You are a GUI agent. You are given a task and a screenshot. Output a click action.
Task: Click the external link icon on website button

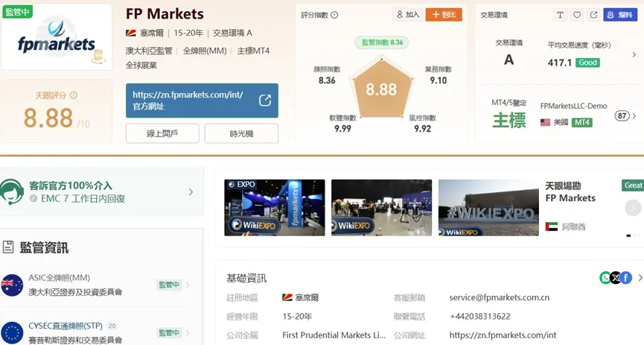pos(265,101)
